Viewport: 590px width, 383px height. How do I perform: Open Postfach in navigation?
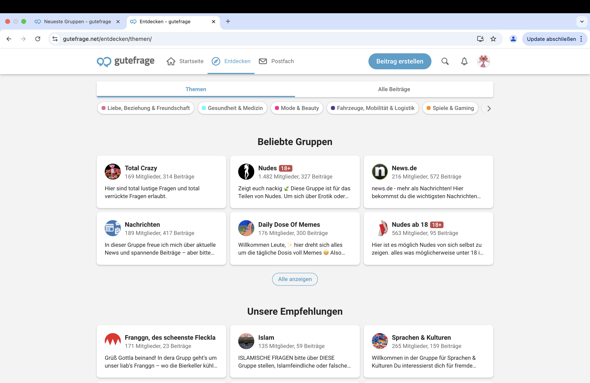pos(277,61)
